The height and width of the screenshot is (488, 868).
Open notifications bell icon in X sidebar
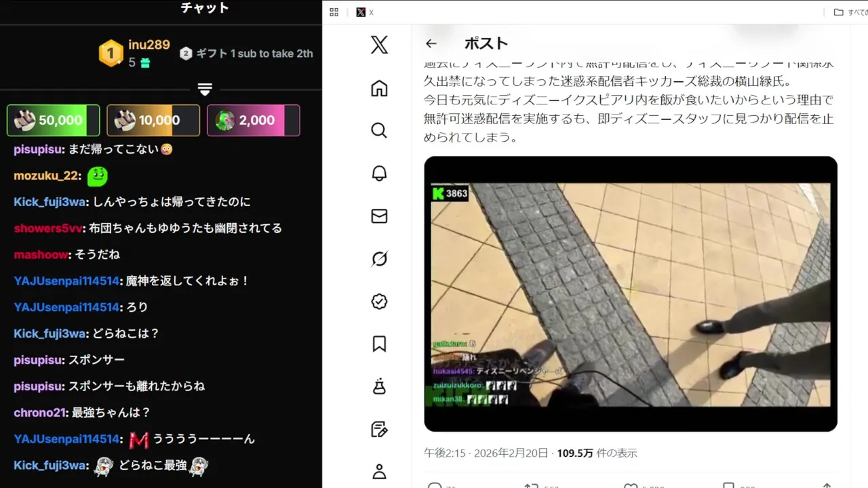coord(379,173)
